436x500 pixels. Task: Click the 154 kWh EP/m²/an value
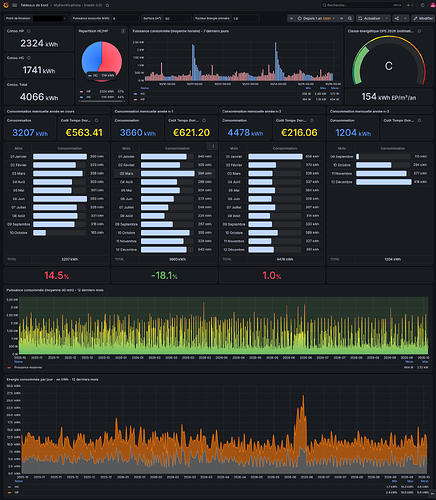click(389, 97)
